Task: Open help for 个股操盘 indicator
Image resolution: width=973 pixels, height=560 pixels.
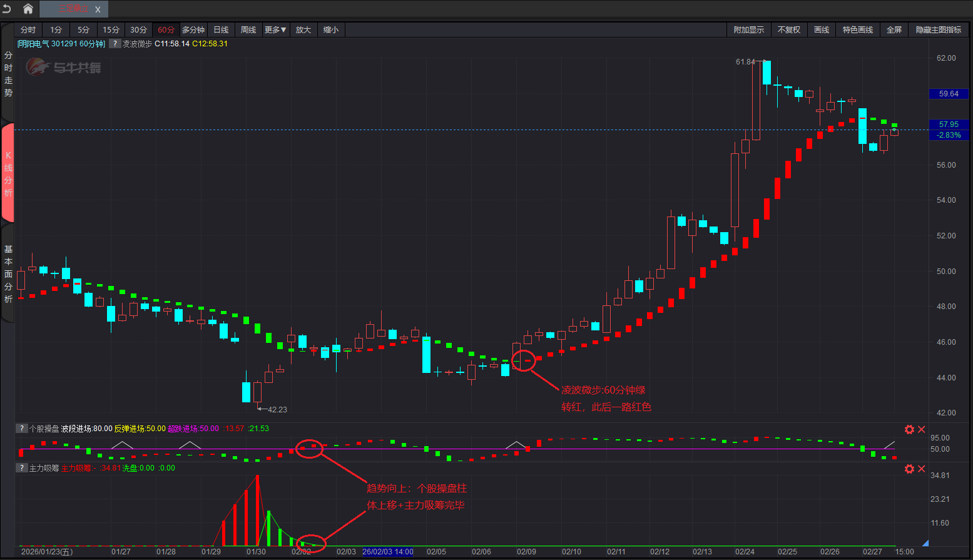Action: pos(22,429)
